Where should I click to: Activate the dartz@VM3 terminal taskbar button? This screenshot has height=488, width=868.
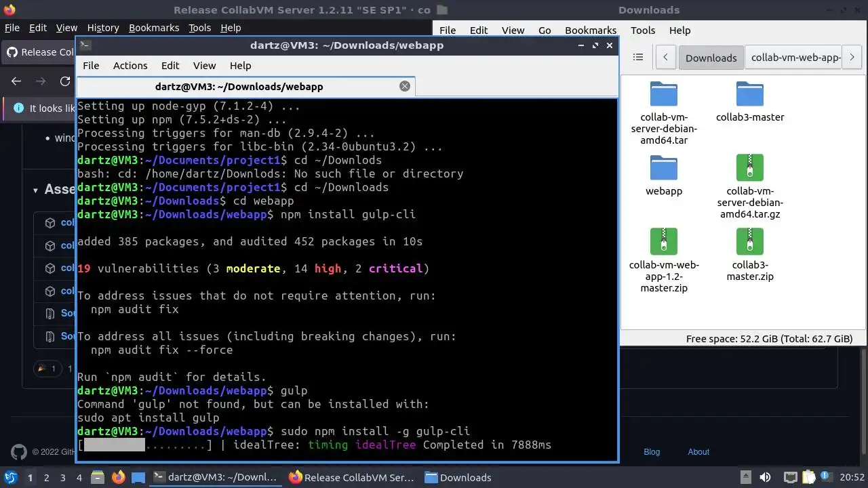(x=216, y=477)
